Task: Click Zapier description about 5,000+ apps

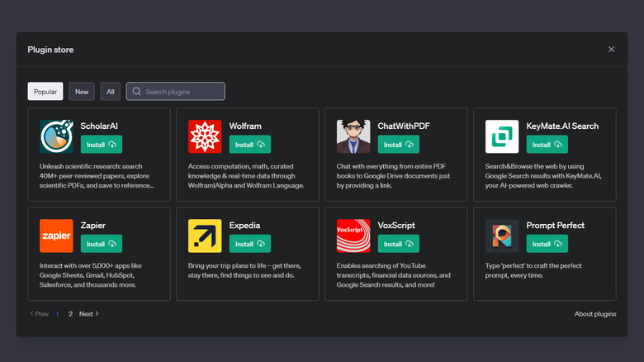Action: [x=90, y=275]
